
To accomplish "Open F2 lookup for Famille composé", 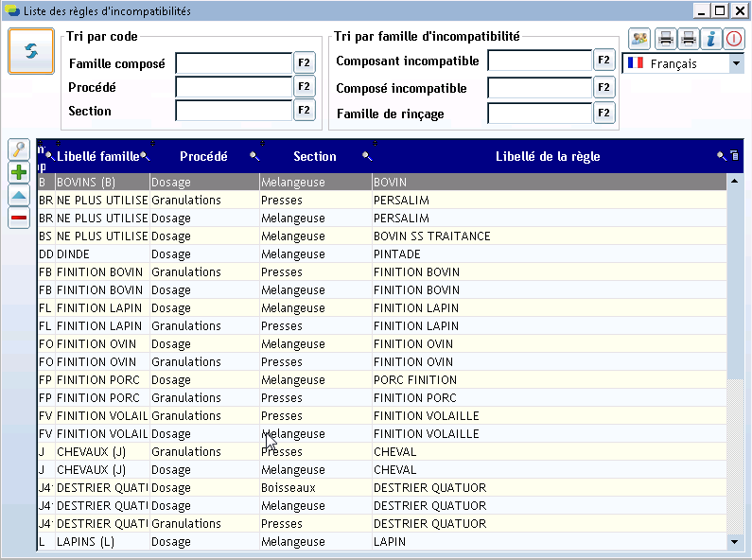I will pos(304,62).
